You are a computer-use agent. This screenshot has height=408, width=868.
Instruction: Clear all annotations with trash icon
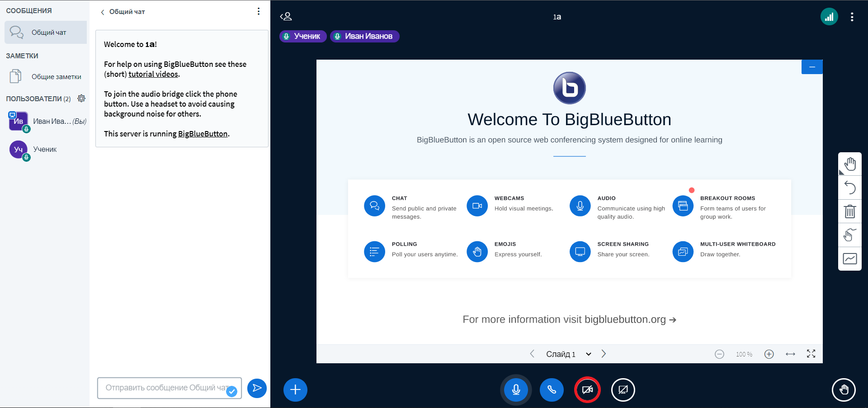[850, 211]
